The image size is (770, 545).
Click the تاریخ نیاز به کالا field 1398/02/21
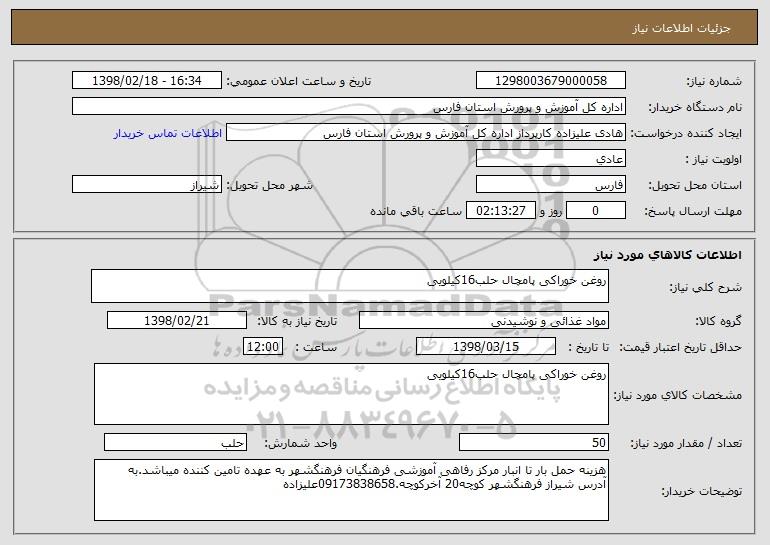(x=177, y=321)
